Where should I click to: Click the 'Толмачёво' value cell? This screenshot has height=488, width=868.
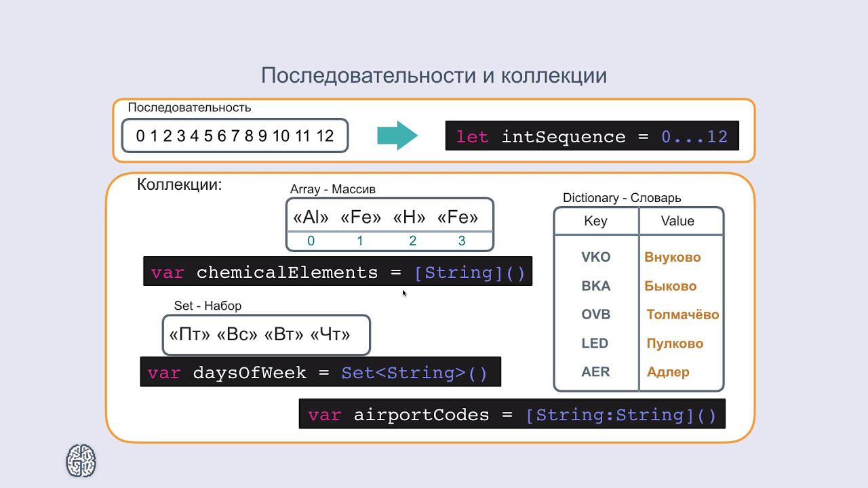(x=683, y=314)
